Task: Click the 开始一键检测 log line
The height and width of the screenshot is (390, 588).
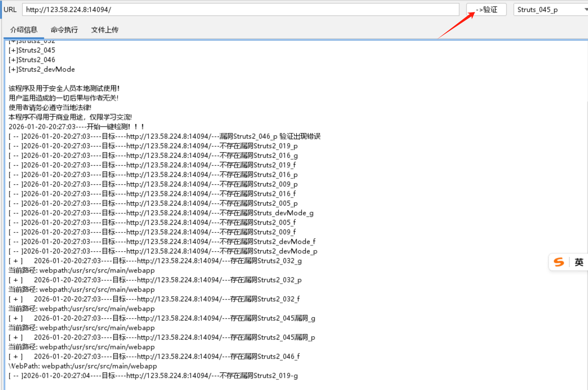Action: pos(77,127)
